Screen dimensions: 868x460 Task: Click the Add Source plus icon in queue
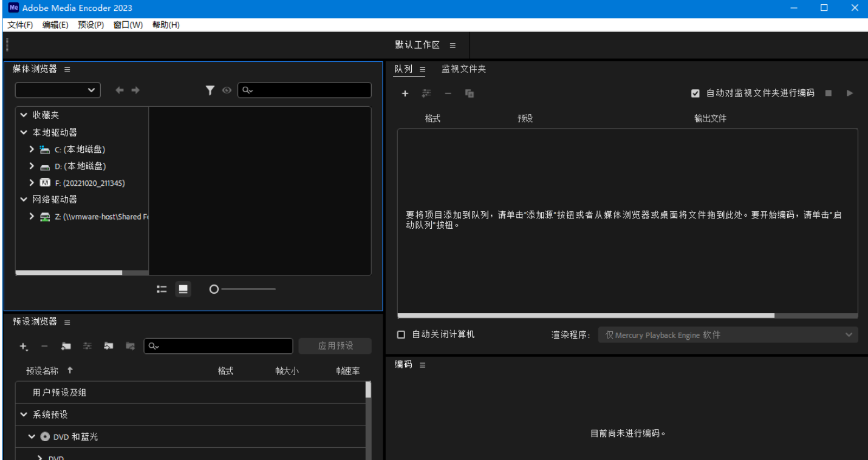click(x=405, y=93)
